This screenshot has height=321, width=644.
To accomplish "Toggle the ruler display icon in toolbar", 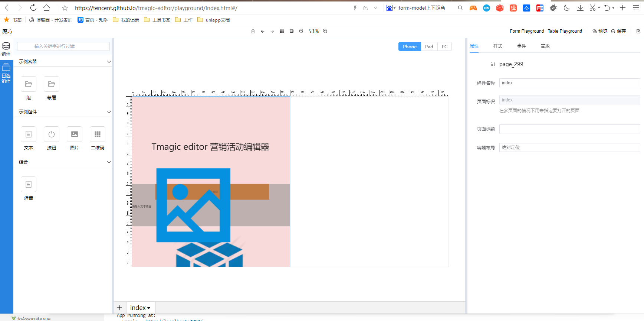I will [292, 31].
